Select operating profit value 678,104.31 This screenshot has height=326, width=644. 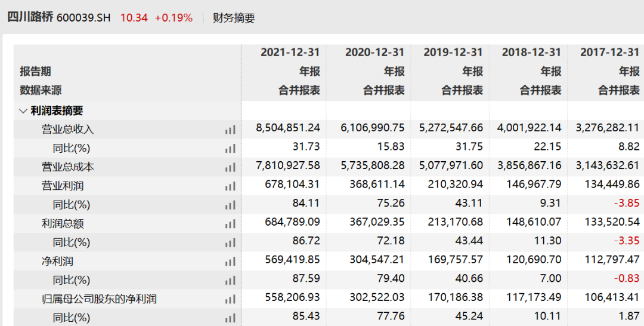coord(292,184)
